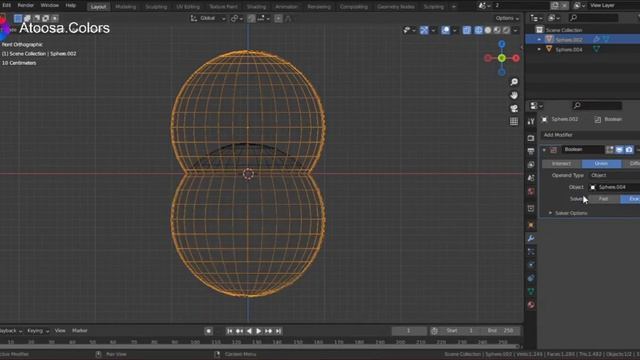This screenshot has height=360, width=640.
Task: Open the Material properties tab icon
Action: point(531,305)
